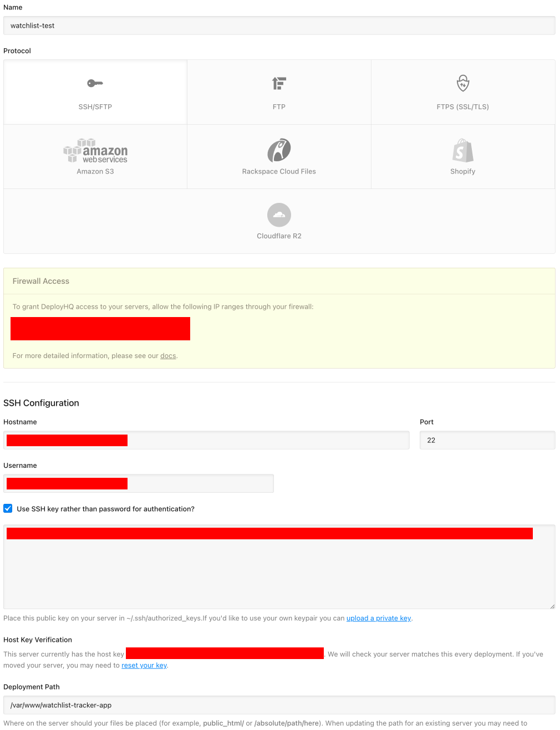Click the Deployment Path field
The height and width of the screenshot is (730, 560).
click(279, 705)
